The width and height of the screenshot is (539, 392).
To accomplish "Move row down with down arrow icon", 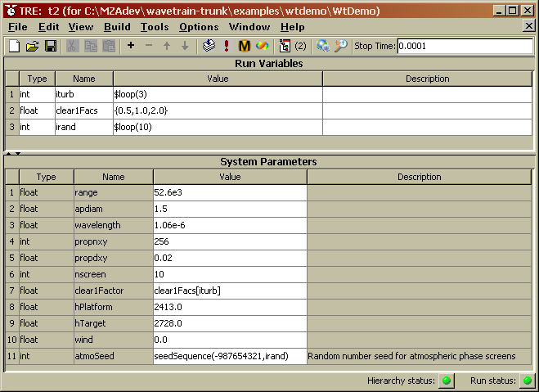I will tap(185, 45).
